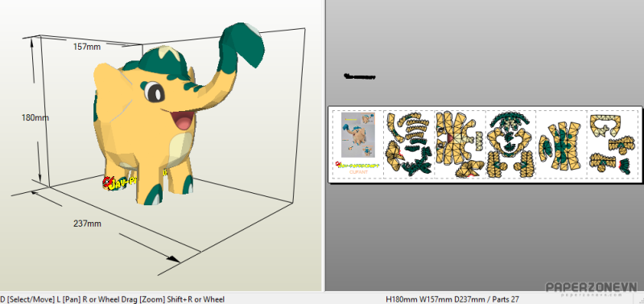Click the divider between 3D and 2D views
Screen dimensions: 644x304
tap(324, 146)
